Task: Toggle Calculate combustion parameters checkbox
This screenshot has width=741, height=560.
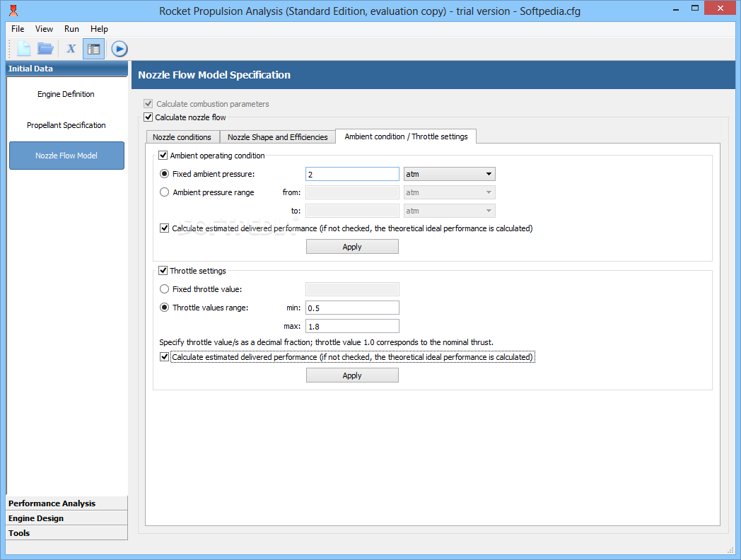Action: (x=148, y=103)
